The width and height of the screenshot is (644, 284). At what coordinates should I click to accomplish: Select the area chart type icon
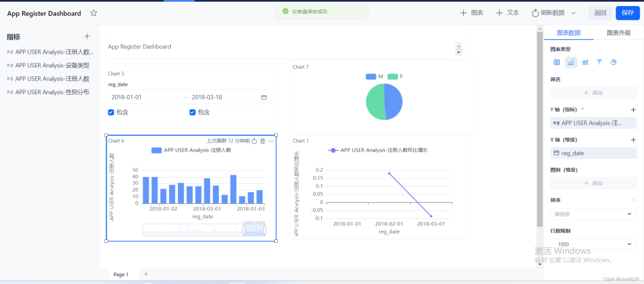click(586, 63)
